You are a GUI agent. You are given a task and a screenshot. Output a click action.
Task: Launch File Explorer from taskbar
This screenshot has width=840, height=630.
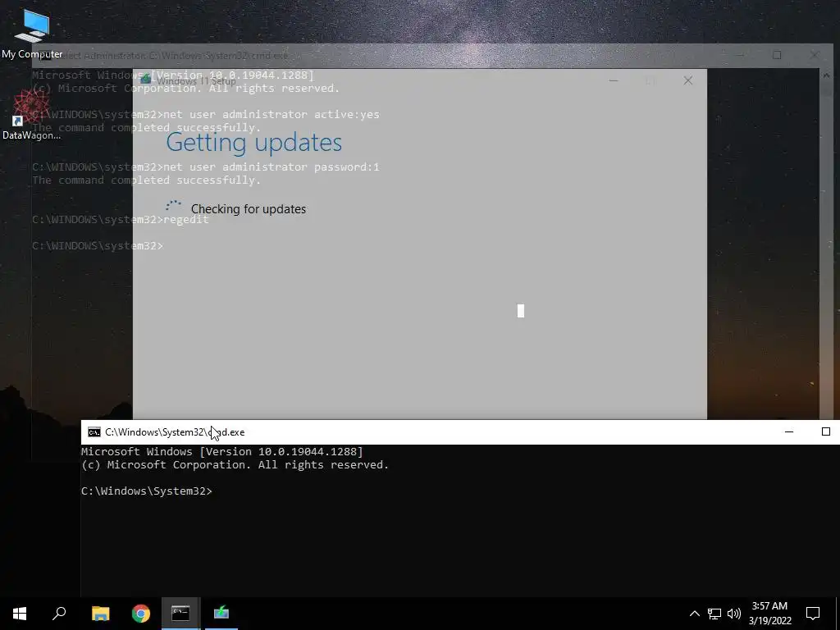tap(100, 614)
